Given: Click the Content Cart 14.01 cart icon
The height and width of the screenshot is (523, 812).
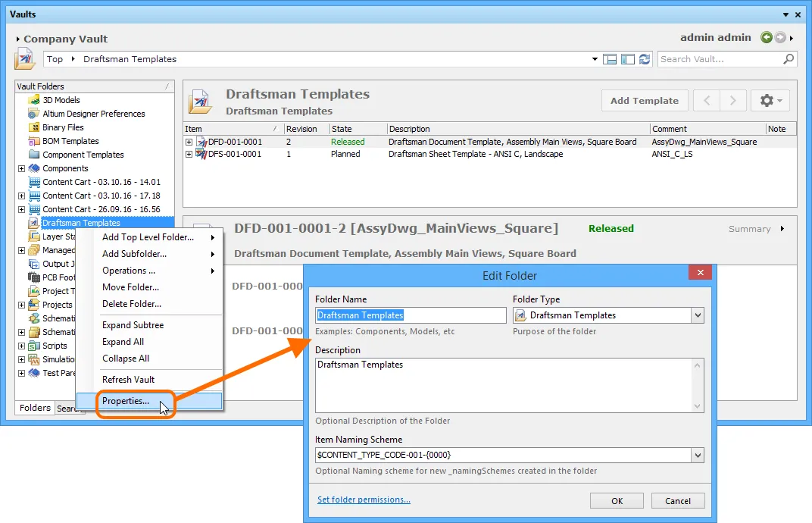Looking at the screenshot, I should (x=34, y=182).
